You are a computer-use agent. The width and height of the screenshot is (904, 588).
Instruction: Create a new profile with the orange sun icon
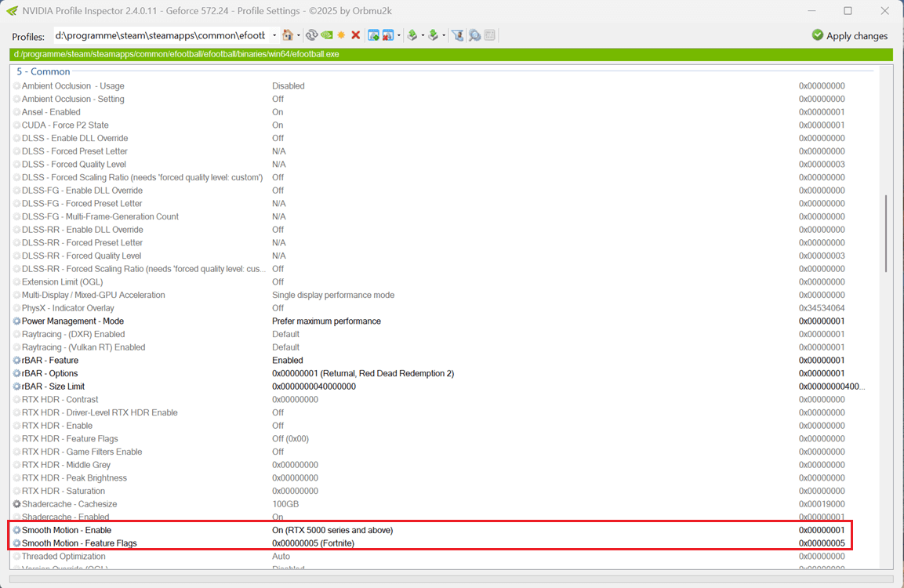tap(341, 35)
